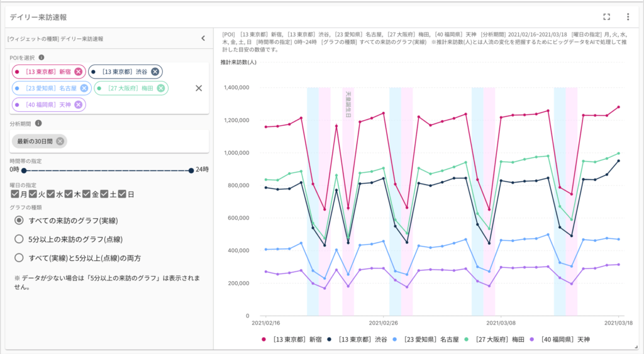This screenshot has height=354, width=644.
Task: Collapse the left settings panel chevron
Action: (203, 38)
